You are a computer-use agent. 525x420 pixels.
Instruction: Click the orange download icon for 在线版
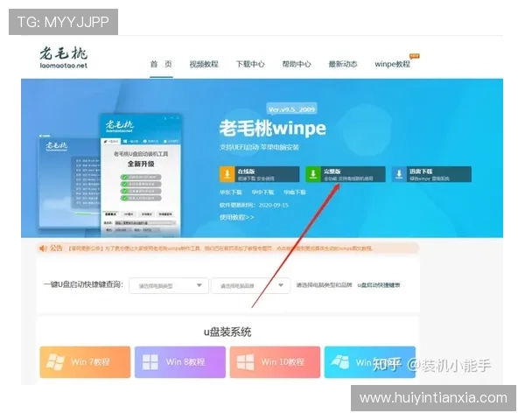tap(227, 174)
